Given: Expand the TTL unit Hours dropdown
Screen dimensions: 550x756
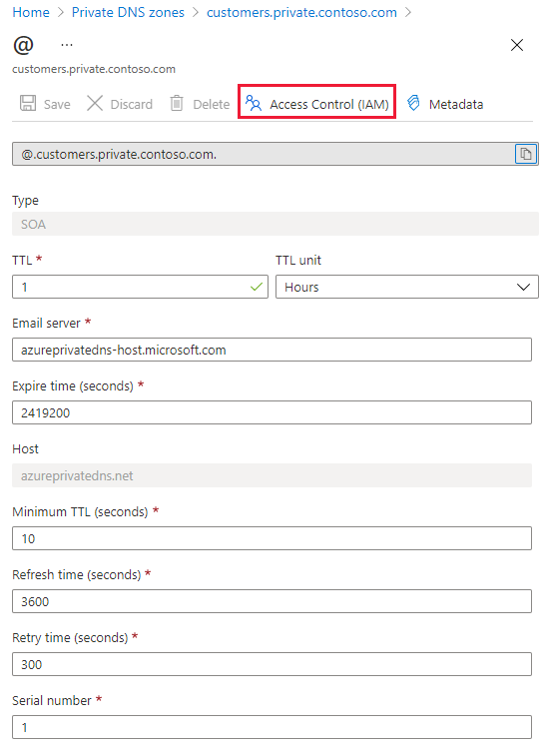Looking at the screenshot, I should pos(407,287).
